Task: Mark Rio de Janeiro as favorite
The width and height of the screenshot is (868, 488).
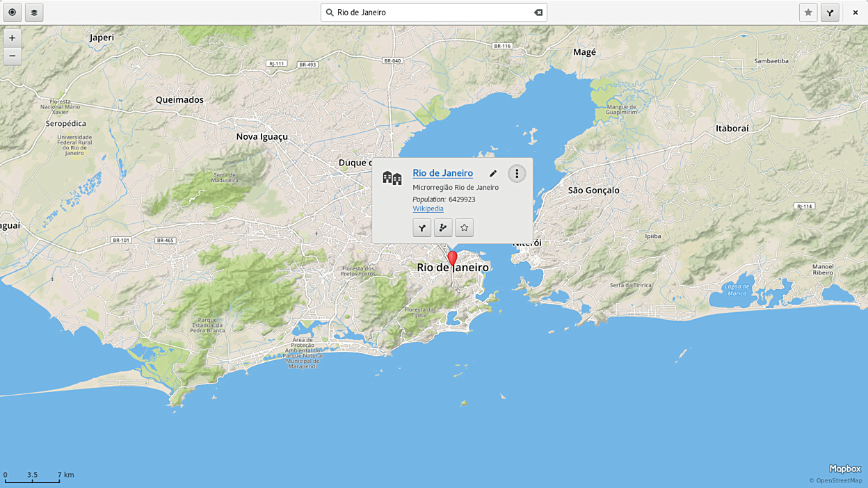Action: pyautogui.click(x=464, y=228)
